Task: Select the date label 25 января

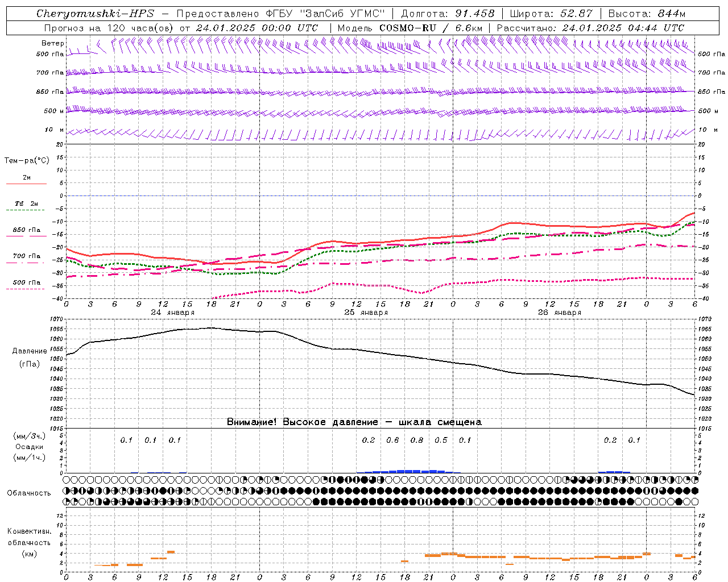Action: [366, 313]
